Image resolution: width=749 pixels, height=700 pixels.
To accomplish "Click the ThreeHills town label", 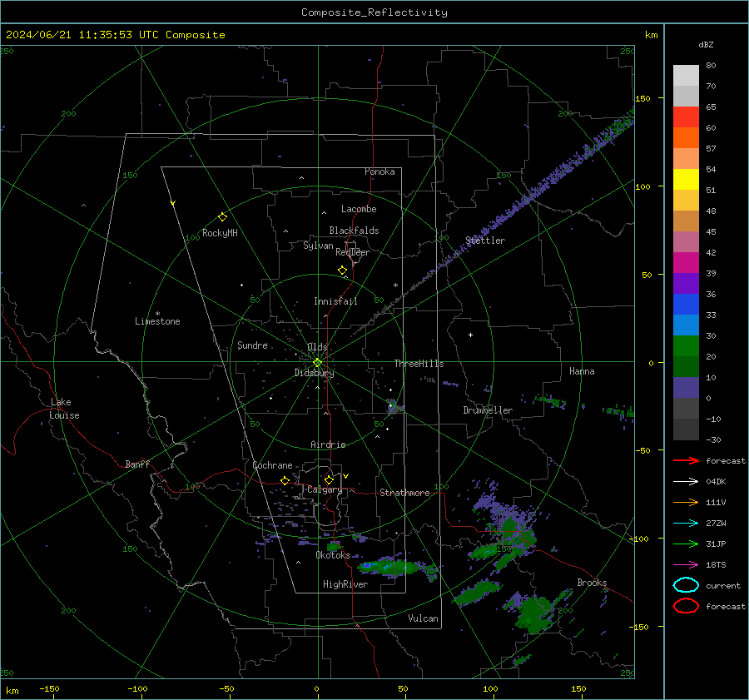I will (419, 364).
